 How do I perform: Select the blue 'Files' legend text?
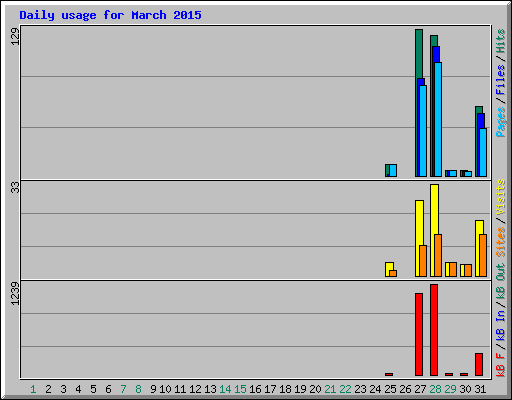(501, 80)
